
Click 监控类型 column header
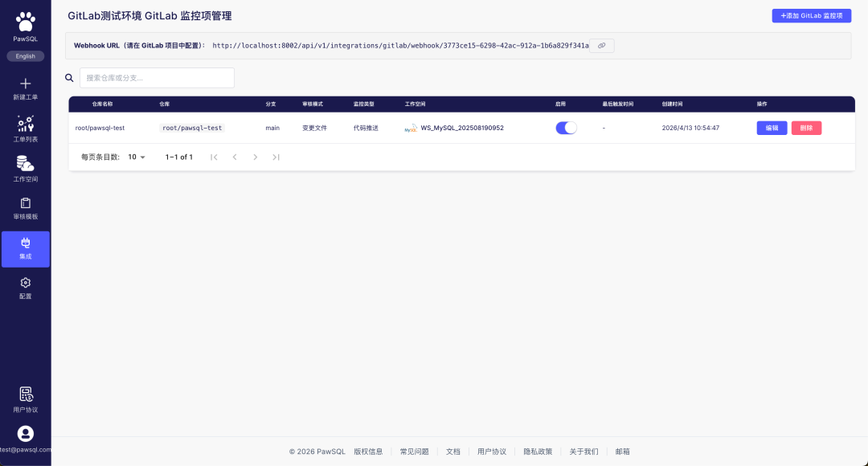[x=364, y=104]
